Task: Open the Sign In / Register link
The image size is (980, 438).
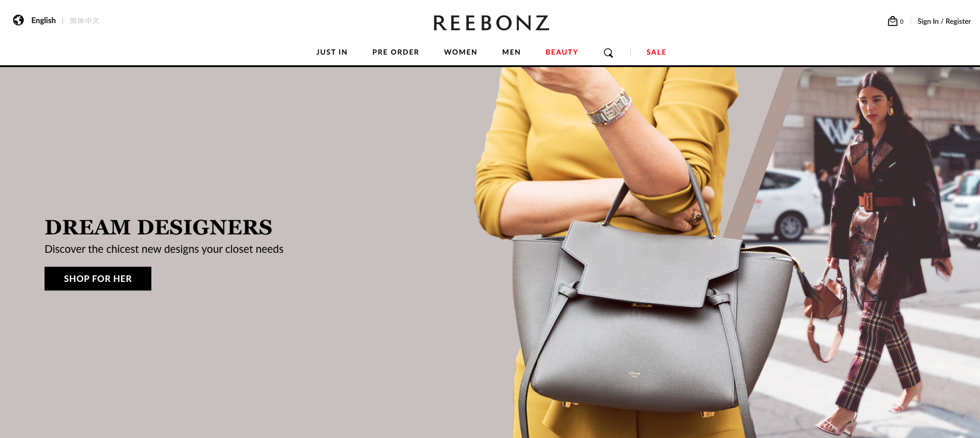Action: [944, 21]
